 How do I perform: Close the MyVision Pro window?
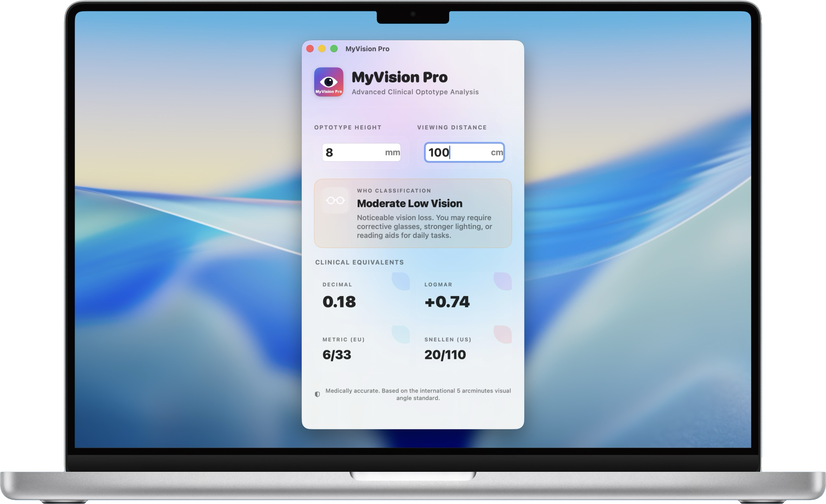click(310, 49)
